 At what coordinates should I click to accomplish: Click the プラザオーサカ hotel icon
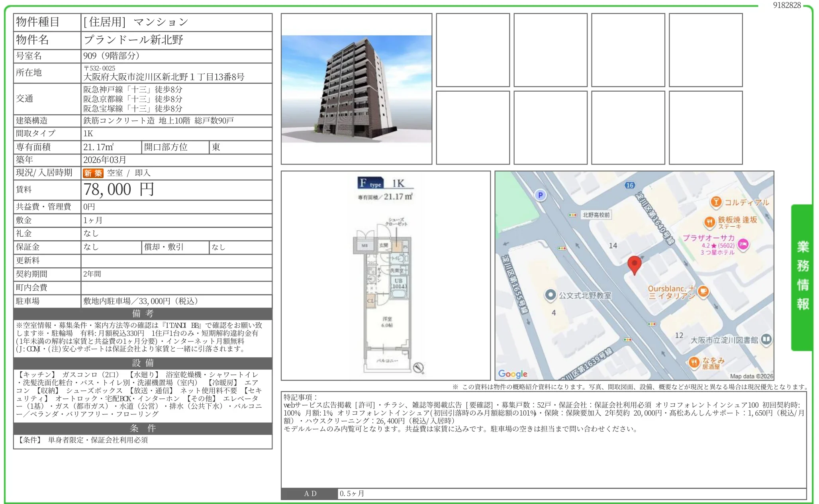[743, 244]
